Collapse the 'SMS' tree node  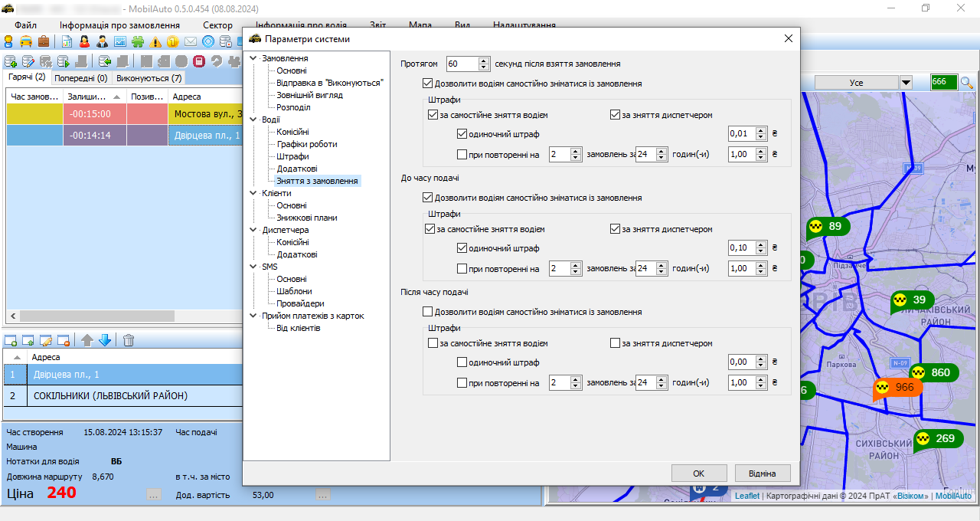click(254, 267)
